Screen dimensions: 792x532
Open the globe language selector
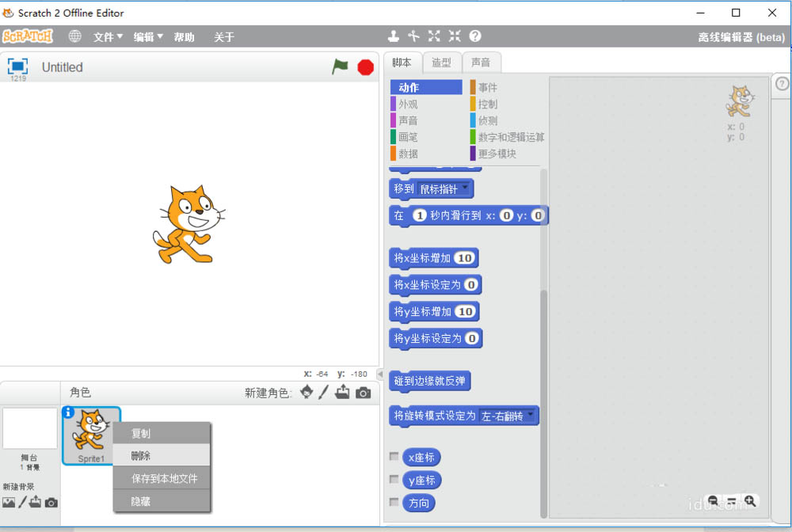coord(74,36)
